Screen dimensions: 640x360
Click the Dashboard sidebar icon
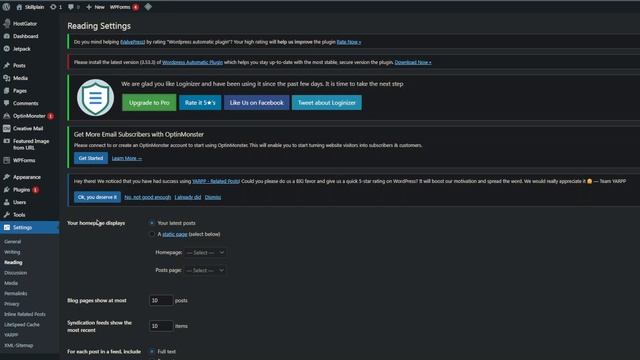click(7, 36)
